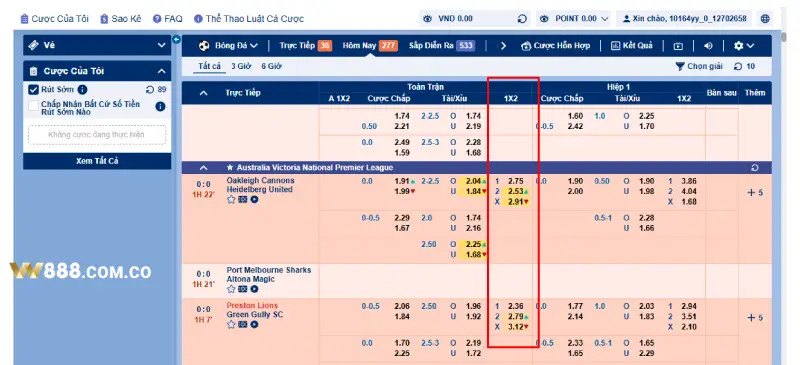
Task: Open live TV streaming icon
Action: click(678, 46)
